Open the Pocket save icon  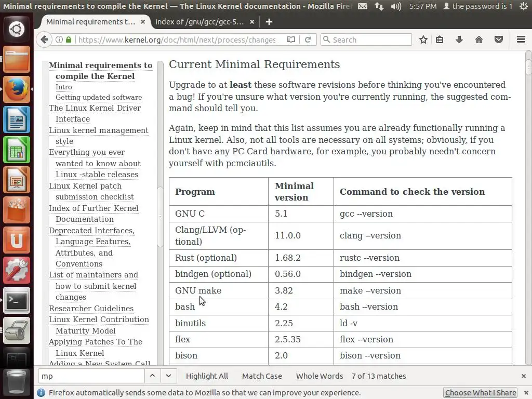point(498,39)
